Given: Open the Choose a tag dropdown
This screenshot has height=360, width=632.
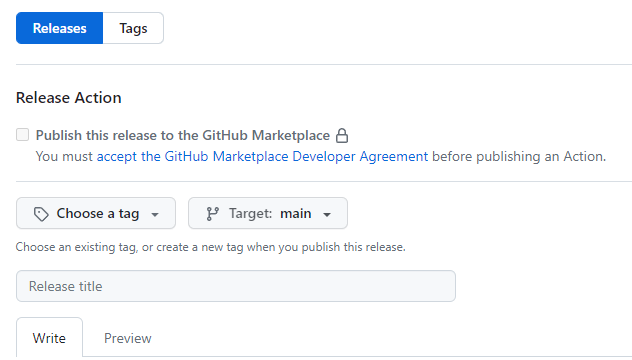Looking at the screenshot, I should pos(96,213).
